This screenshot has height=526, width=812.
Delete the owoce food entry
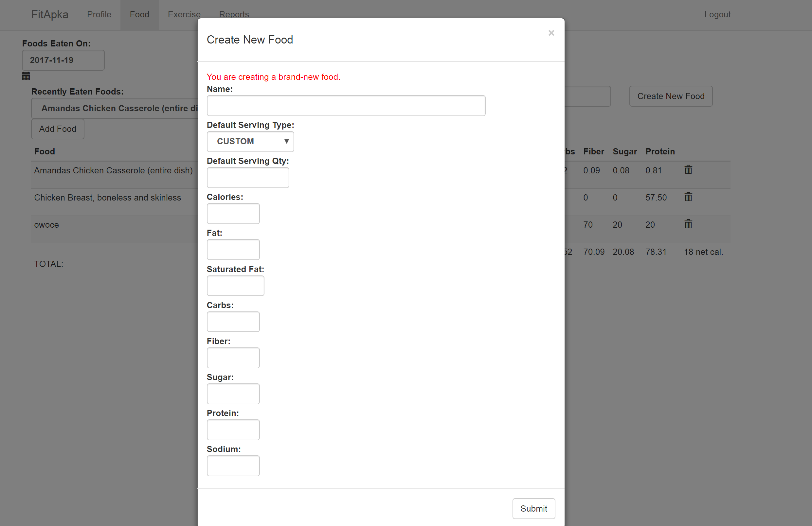tap(688, 224)
